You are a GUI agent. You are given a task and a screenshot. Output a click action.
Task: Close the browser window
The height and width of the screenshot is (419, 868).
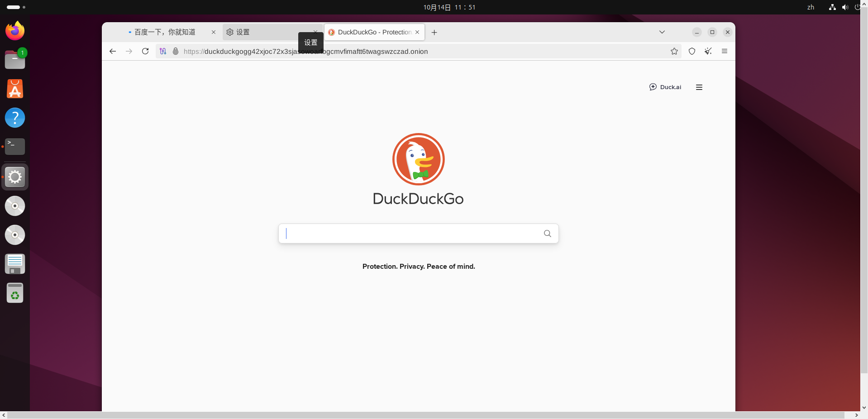pyautogui.click(x=728, y=32)
